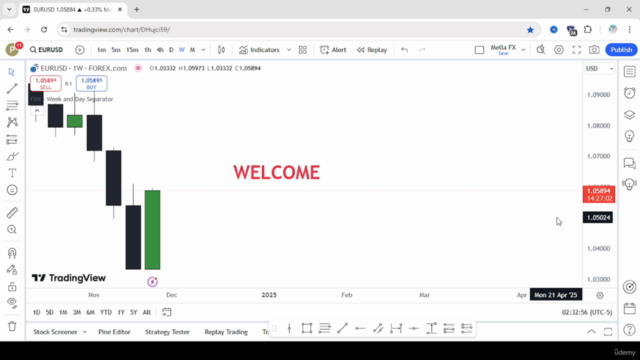Take a chart snapshot camera icon
640x360 pixels.
point(594,50)
